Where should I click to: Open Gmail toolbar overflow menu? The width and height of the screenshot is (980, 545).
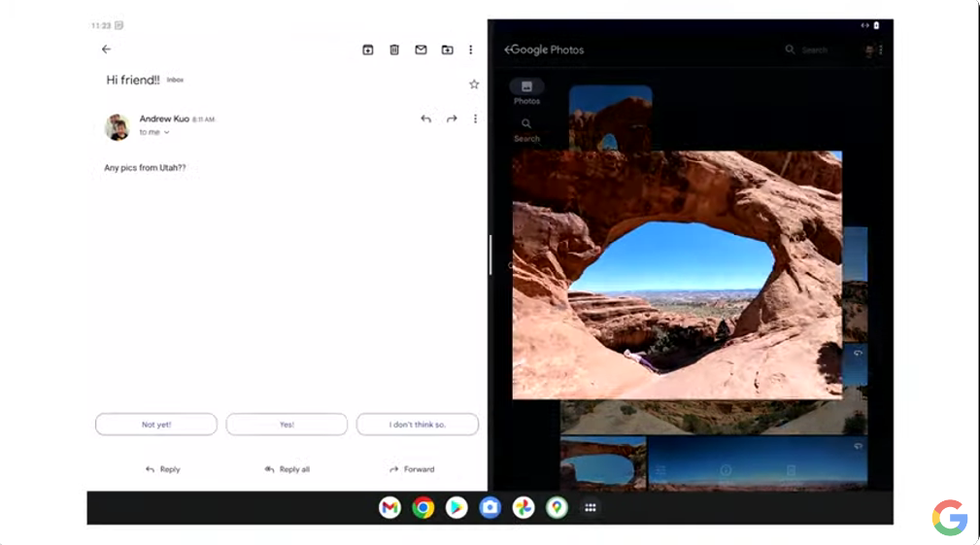pyautogui.click(x=471, y=50)
